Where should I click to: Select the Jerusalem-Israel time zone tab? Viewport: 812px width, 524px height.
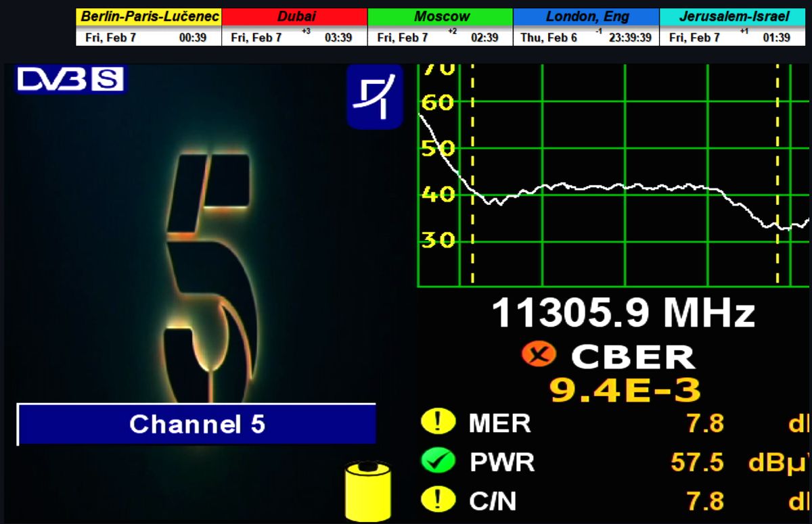point(733,17)
